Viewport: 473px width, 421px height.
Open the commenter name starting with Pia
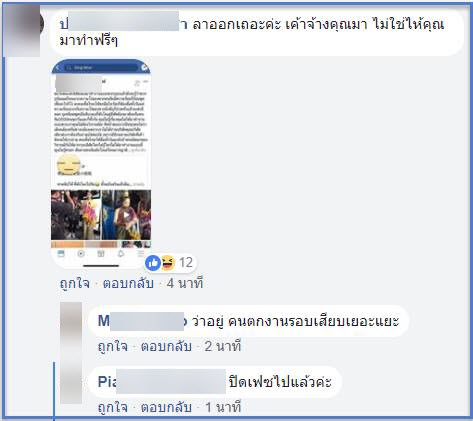[162, 382]
